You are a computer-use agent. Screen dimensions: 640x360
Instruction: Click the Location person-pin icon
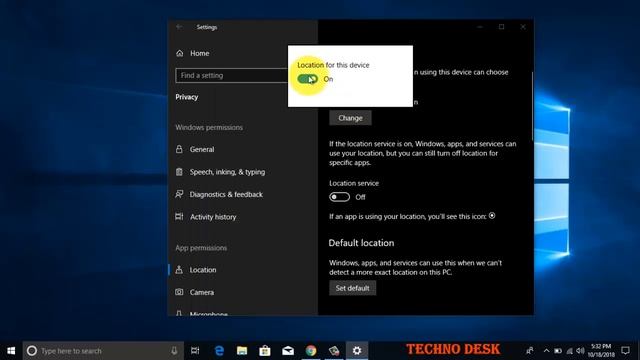click(179, 269)
